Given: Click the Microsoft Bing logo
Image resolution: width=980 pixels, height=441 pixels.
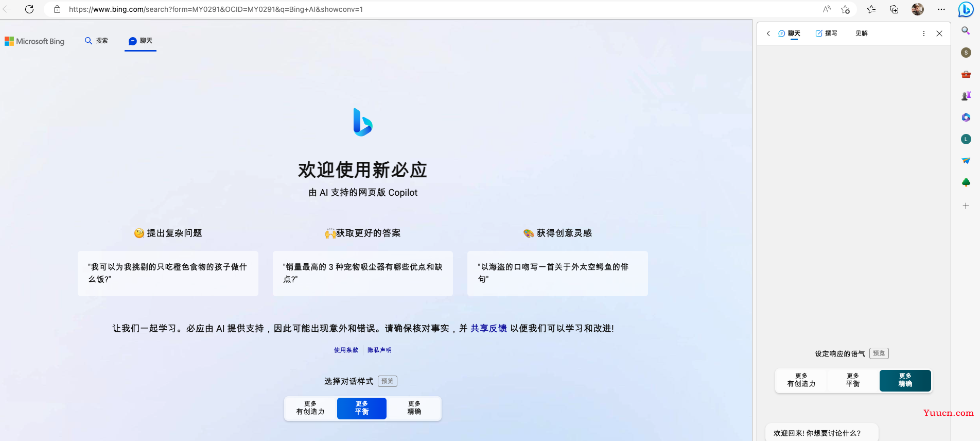Looking at the screenshot, I should [x=34, y=41].
